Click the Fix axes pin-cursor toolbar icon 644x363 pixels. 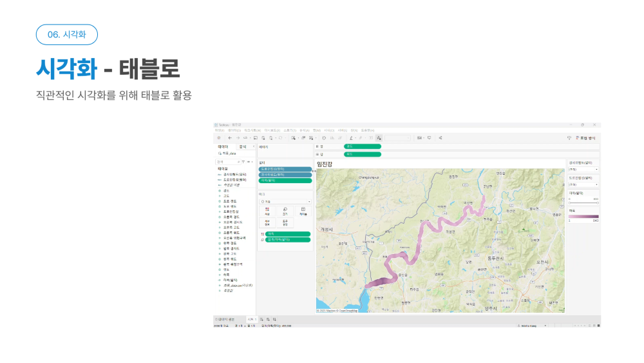click(379, 138)
